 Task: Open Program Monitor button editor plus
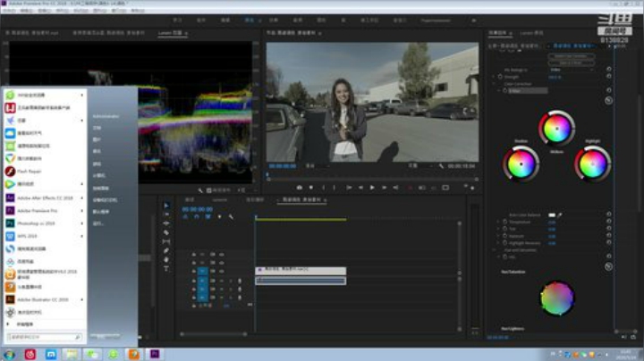click(x=472, y=188)
